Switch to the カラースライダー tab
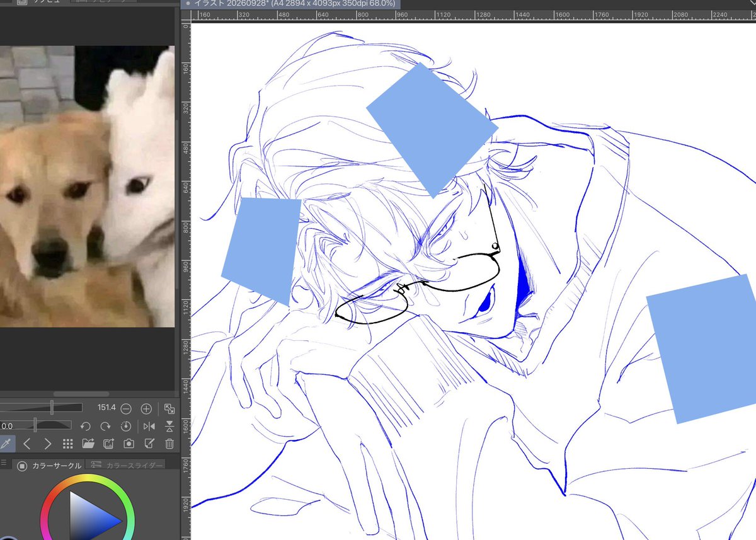This screenshot has height=540, width=756. [x=127, y=466]
